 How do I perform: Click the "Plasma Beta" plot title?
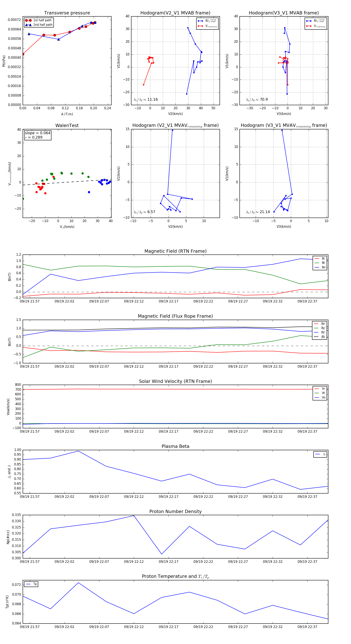click(x=175, y=447)
